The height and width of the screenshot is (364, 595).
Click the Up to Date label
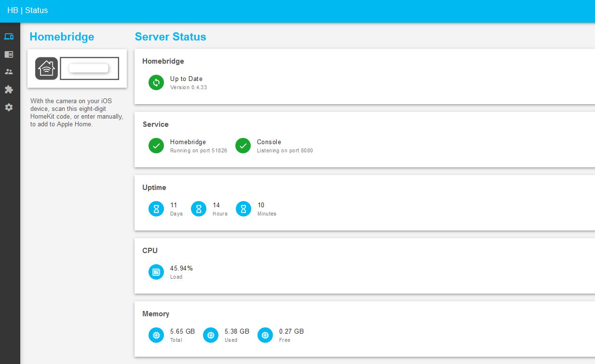tap(186, 79)
